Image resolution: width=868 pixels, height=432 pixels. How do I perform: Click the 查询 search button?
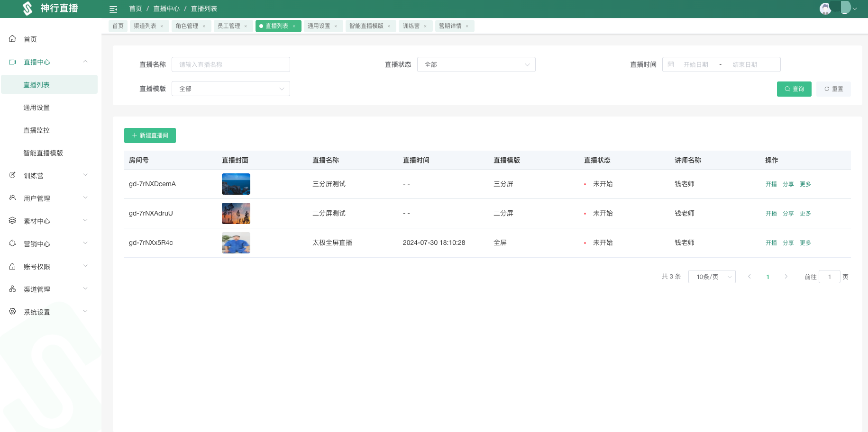click(794, 89)
